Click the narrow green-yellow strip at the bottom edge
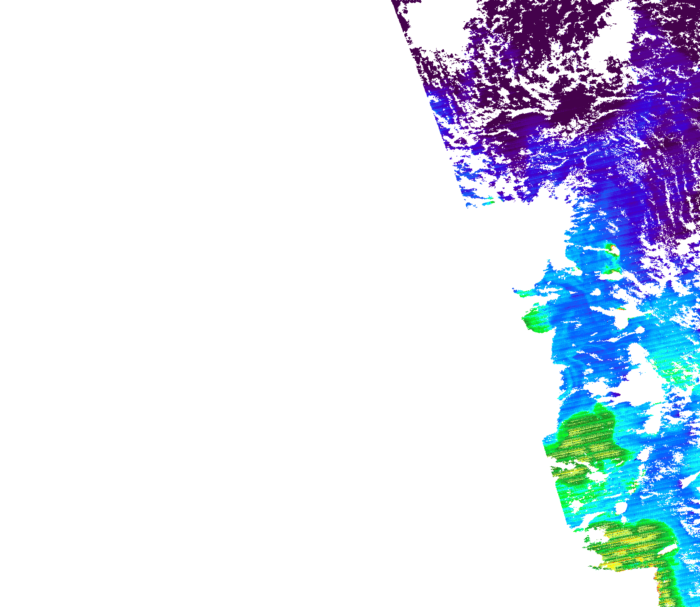Screen dimensions: 700x607 [x=667, y=590]
